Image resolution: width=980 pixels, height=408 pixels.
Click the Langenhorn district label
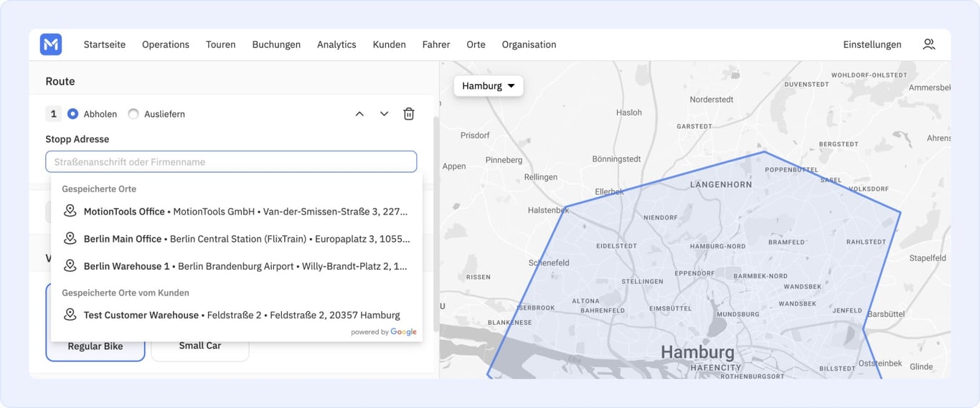coord(721,184)
